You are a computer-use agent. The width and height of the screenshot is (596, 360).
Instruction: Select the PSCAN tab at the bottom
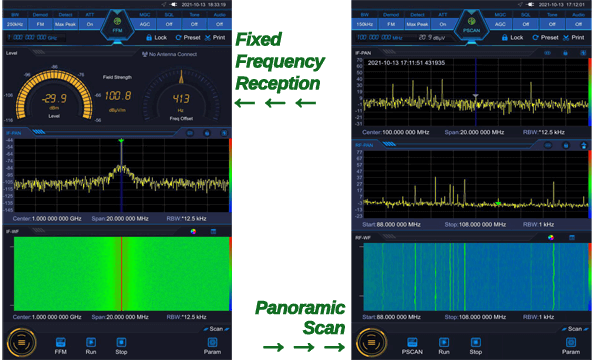412,346
